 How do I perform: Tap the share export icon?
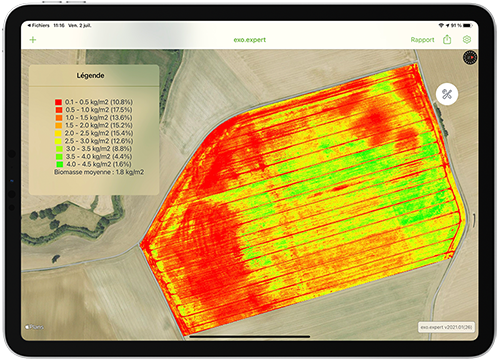click(447, 40)
